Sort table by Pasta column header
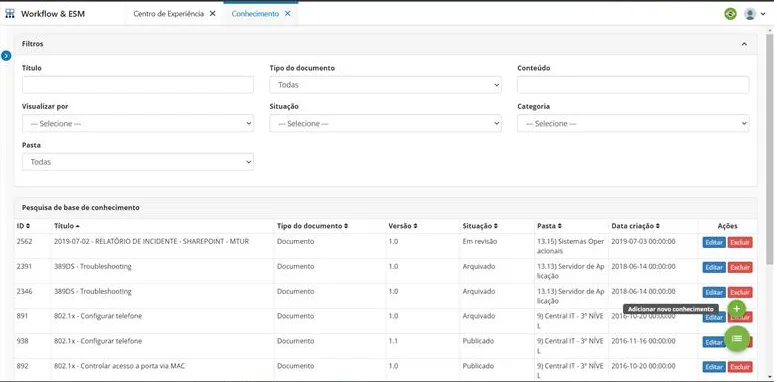 [549, 226]
